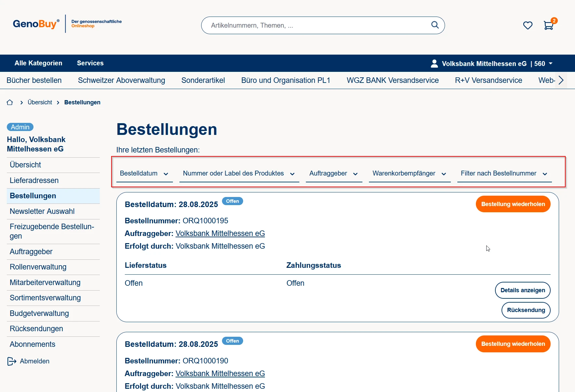The width and height of the screenshot is (575, 392).
Task: Click the search magnifier icon
Action: point(435,25)
